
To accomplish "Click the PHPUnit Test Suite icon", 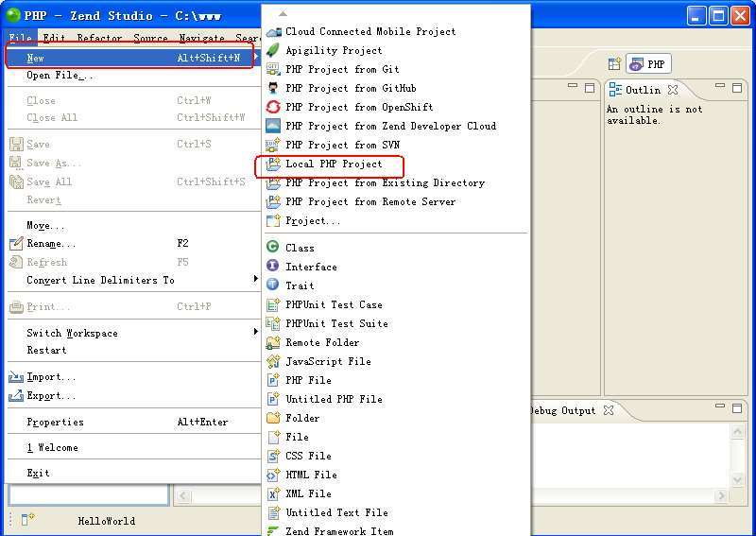I will tap(273, 323).
